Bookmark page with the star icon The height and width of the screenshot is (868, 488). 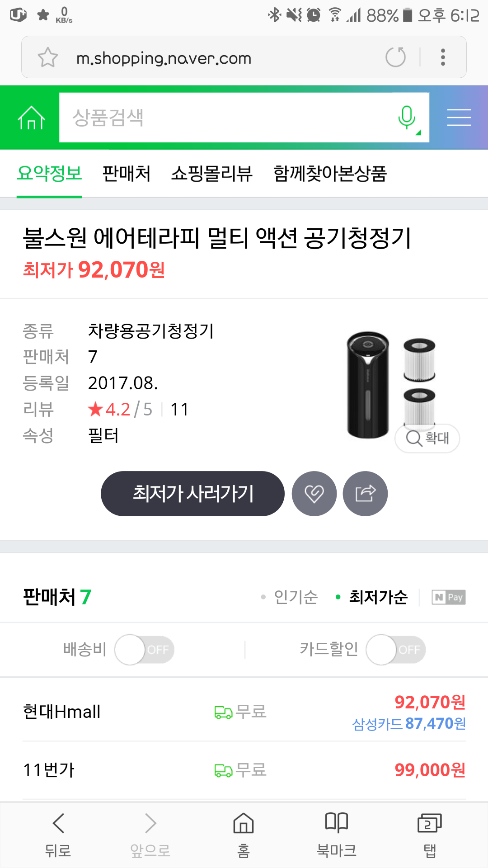pyautogui.click(x=48, y=57)
